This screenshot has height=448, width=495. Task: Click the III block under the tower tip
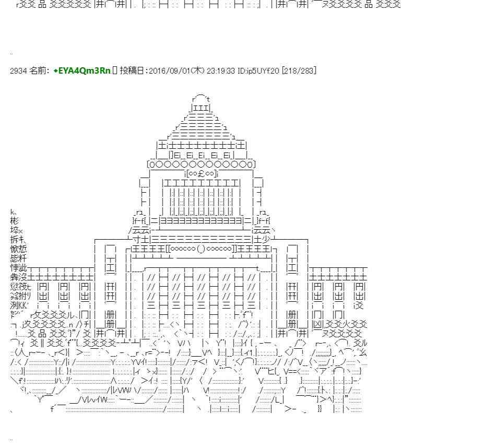tap(201, 108)
